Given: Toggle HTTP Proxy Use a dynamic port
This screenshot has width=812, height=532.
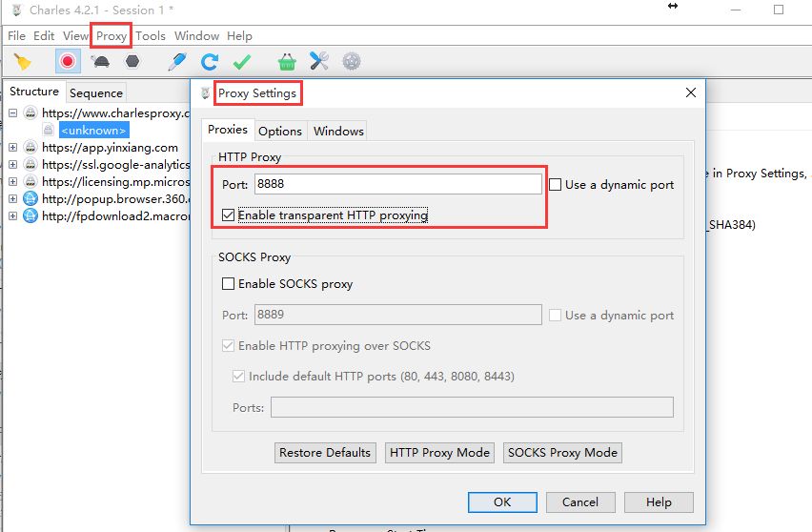Looking at the screenshot, I should [555, 184].
